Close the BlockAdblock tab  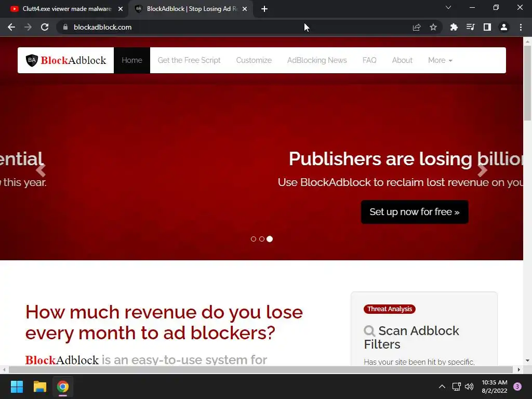[x=245, y=9]
